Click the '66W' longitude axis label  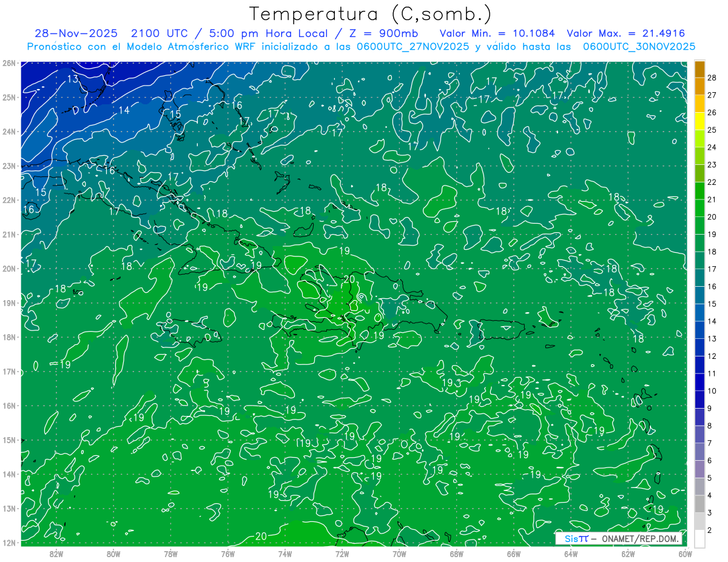(x=514, y=554)
